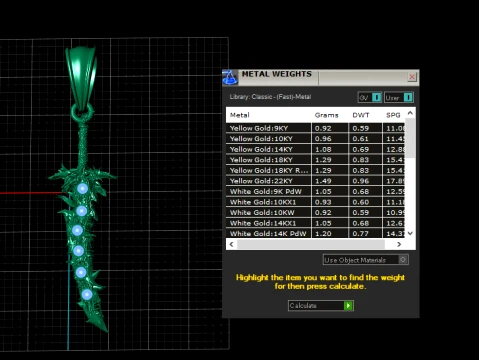Screen dimensions: 480x360
Task: Click DWT value 0.59 for Yellow Gold:9KY
Action: (x=361, y=128)
